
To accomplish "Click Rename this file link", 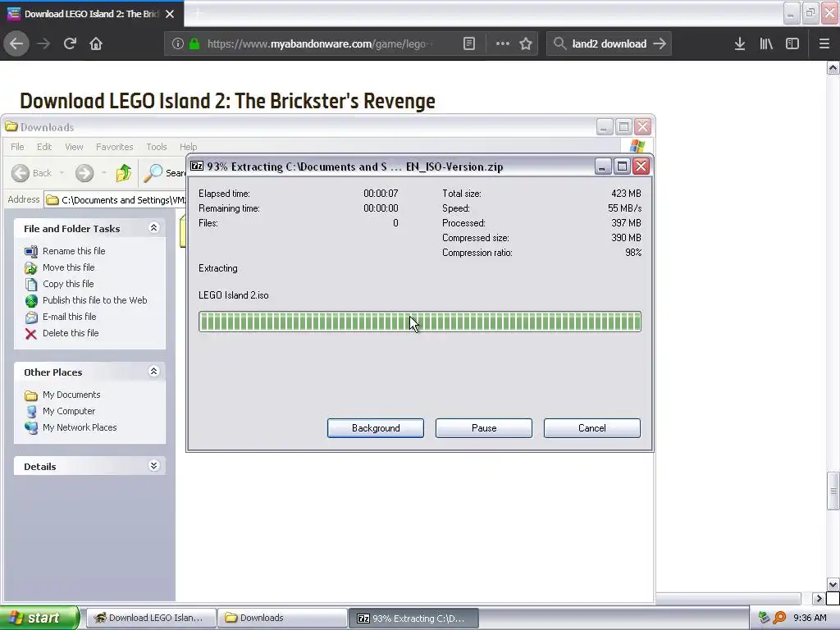I will click(x=74, y=251).
